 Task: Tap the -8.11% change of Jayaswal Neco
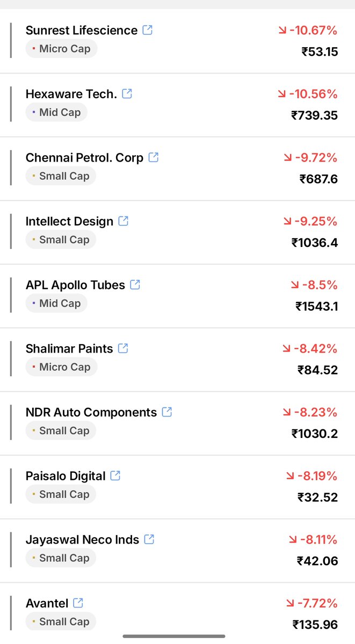312,539
